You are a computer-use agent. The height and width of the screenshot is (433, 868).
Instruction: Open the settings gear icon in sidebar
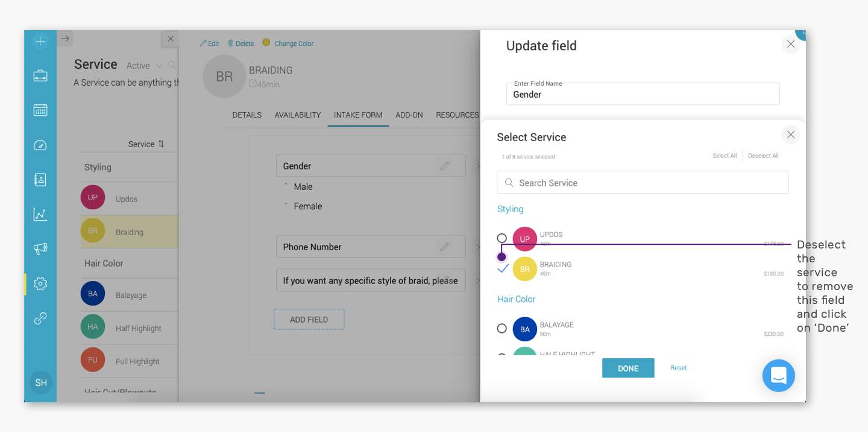pos(40,283)
